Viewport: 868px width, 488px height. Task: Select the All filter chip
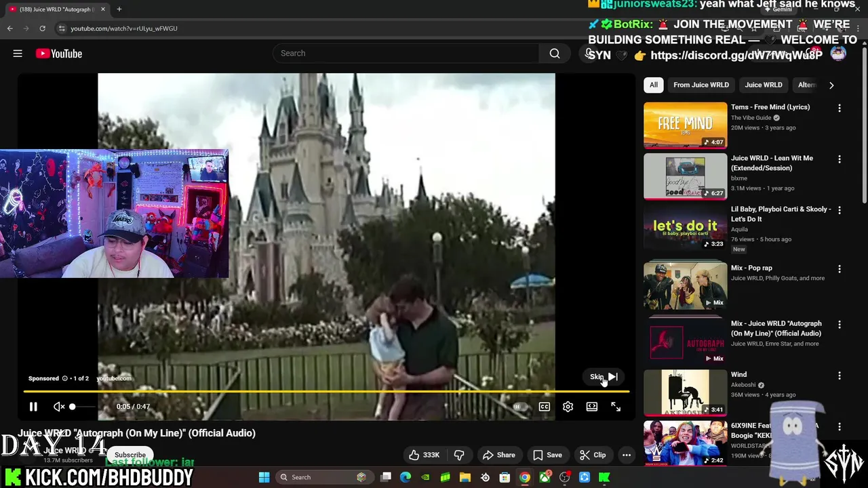tap(654, 85)
